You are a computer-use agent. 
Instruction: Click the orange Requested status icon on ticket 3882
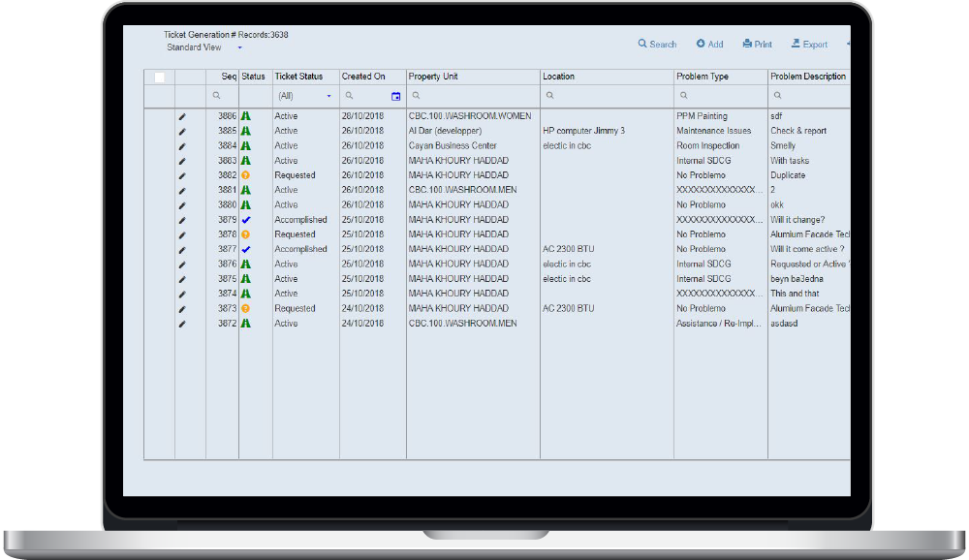[246, 175]
